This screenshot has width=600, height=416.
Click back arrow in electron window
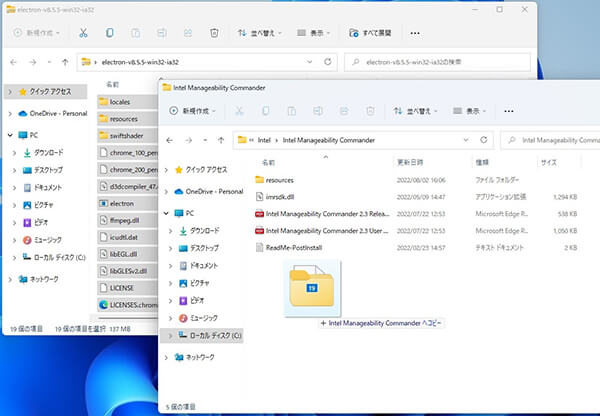(13, 62)
